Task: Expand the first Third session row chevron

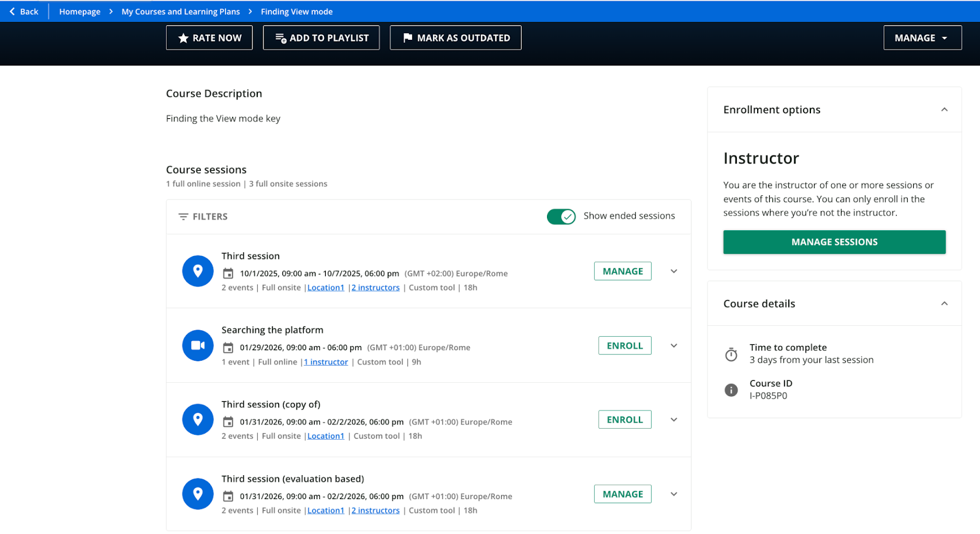Action: coord(674,271)
